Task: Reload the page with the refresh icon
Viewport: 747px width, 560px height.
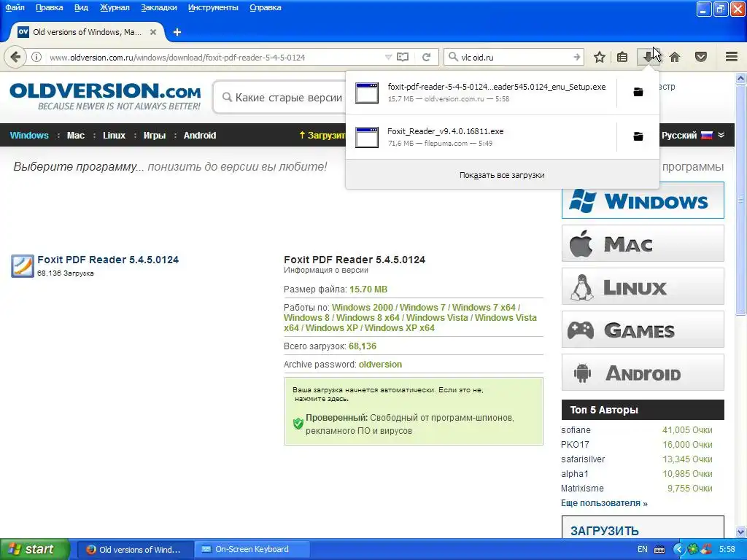Action: 426,57
